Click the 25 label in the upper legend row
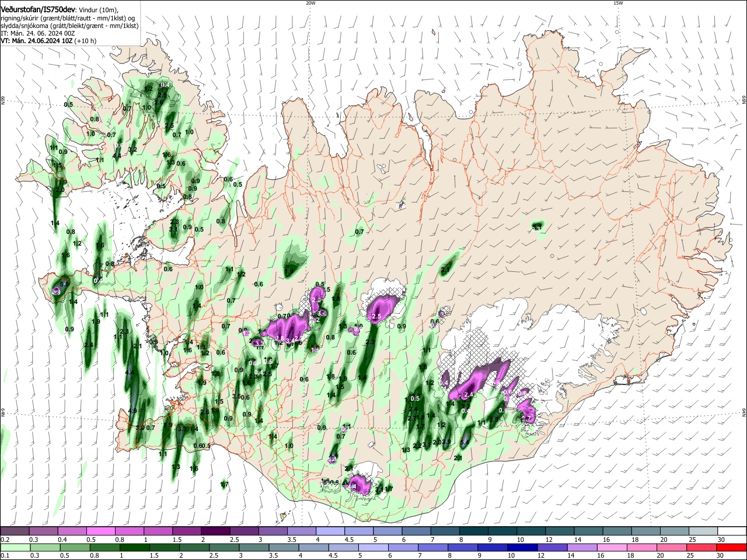 point(692,540)
